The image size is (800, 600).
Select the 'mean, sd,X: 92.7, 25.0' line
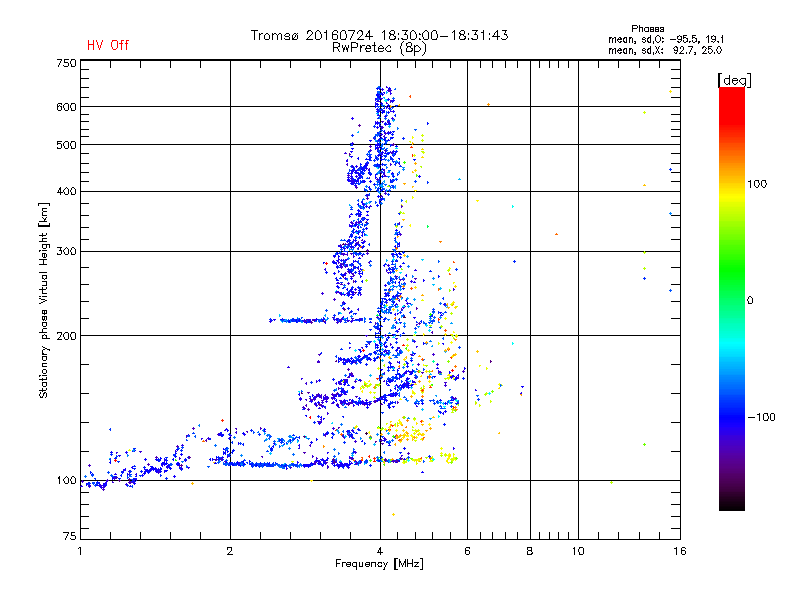[x=665, y=50]
